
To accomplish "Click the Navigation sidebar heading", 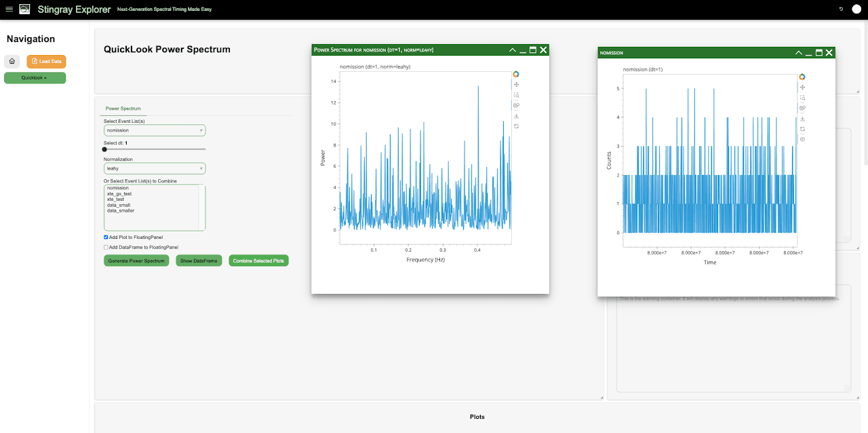I will (31, 39).
